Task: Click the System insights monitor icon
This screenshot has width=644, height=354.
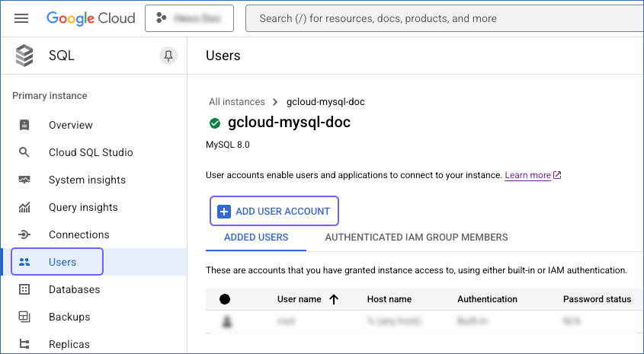Action: point(24,180)
